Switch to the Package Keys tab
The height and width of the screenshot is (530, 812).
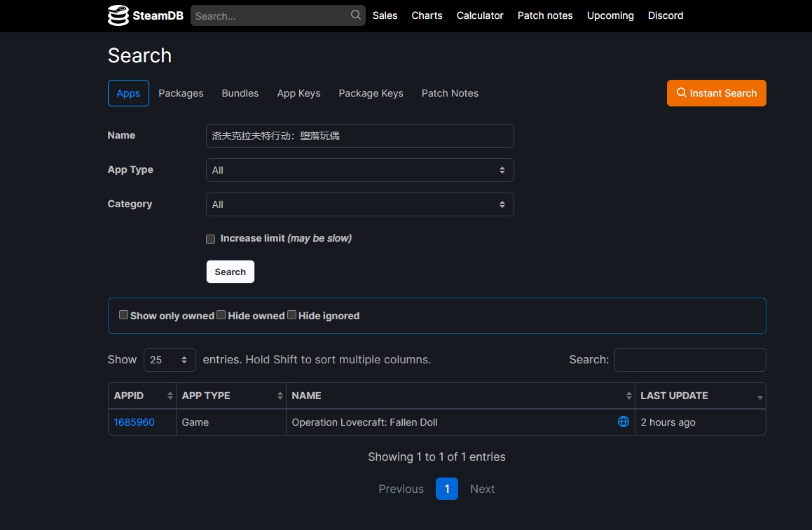tap(371, 93)
